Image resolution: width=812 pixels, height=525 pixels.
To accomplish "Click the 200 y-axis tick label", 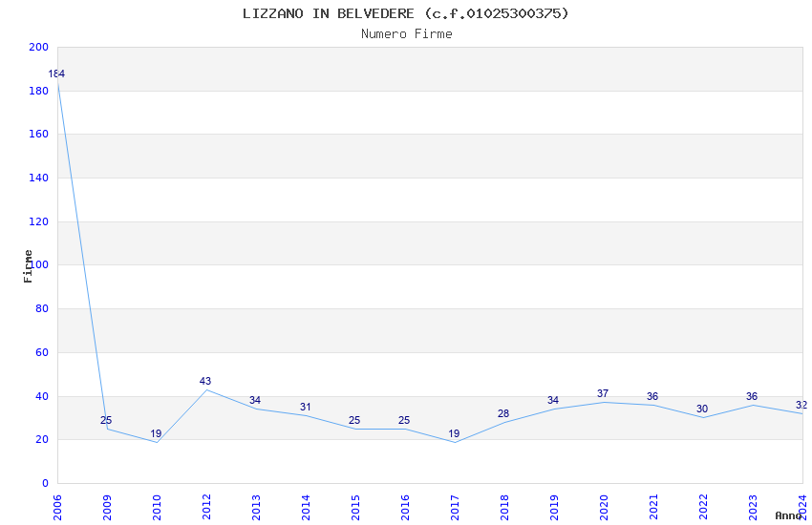I will point(38,48).
